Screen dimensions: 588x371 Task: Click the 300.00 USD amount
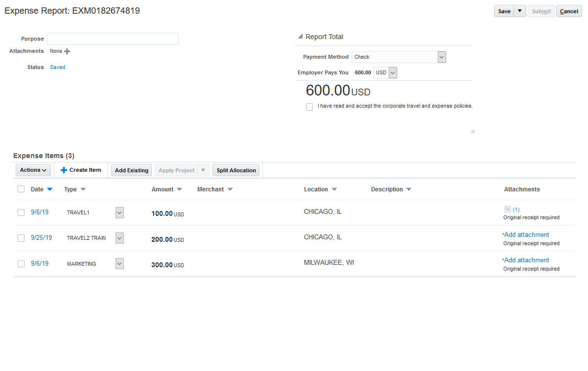[167, 265]
